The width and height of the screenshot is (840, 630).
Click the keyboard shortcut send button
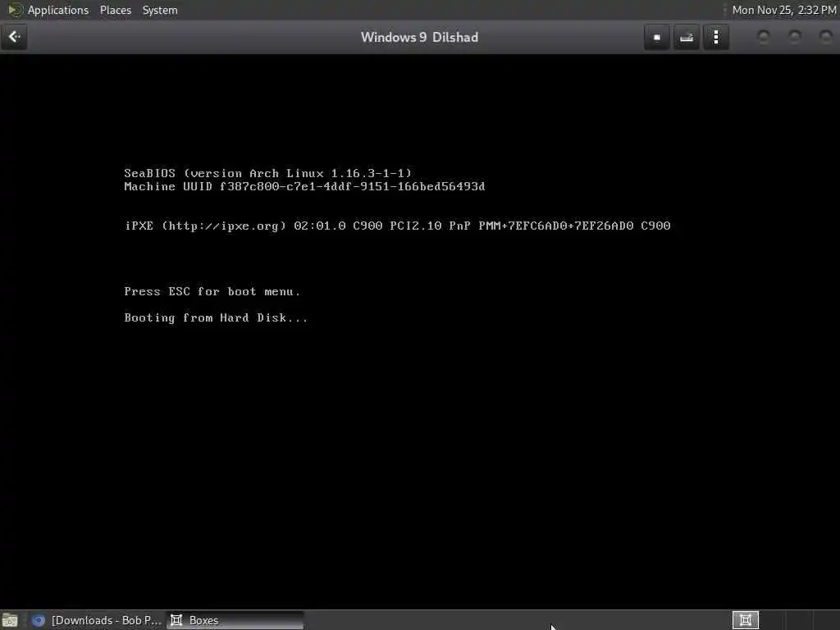687,38
